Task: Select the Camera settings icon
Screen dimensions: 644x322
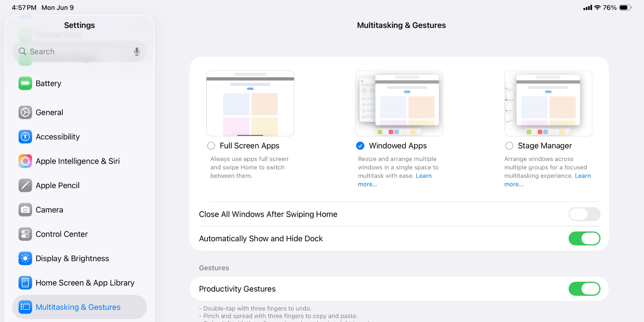Action: [25, 210]
